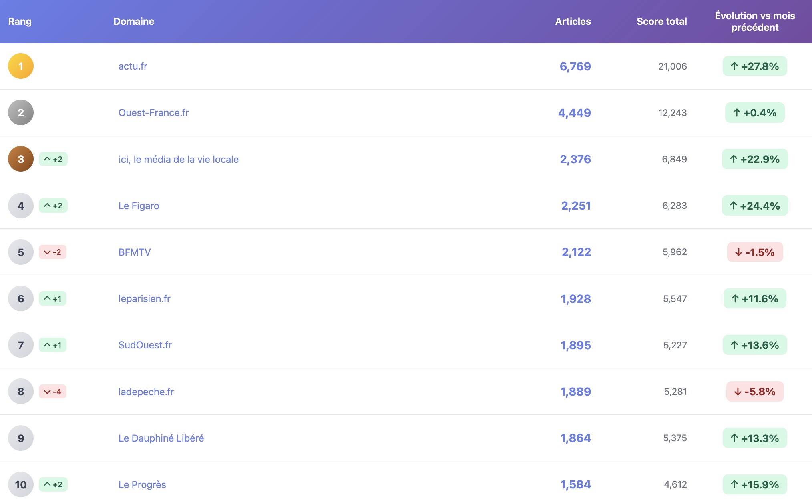This screenshot has height=504, width=812.
Task: Click the silver rank 2 medal
Action: click(21, 112)
